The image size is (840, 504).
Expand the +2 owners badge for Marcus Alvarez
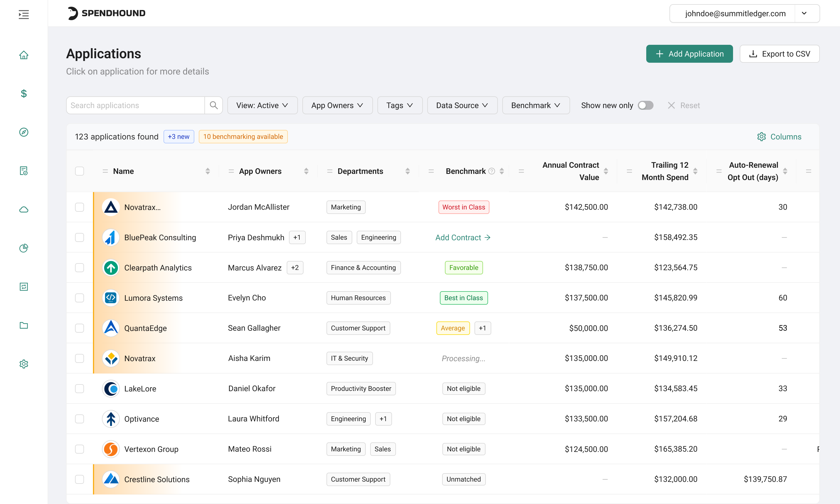point(295,268)
